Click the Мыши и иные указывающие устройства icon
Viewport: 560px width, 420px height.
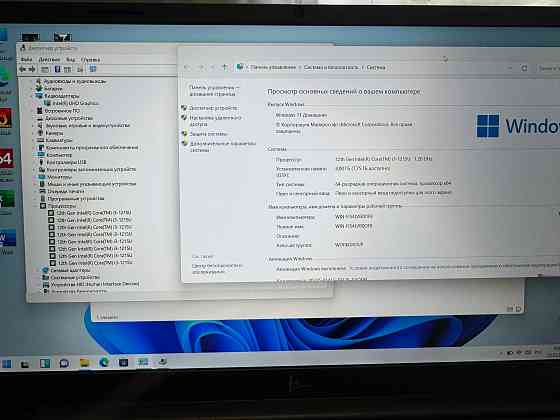point(42,184)
